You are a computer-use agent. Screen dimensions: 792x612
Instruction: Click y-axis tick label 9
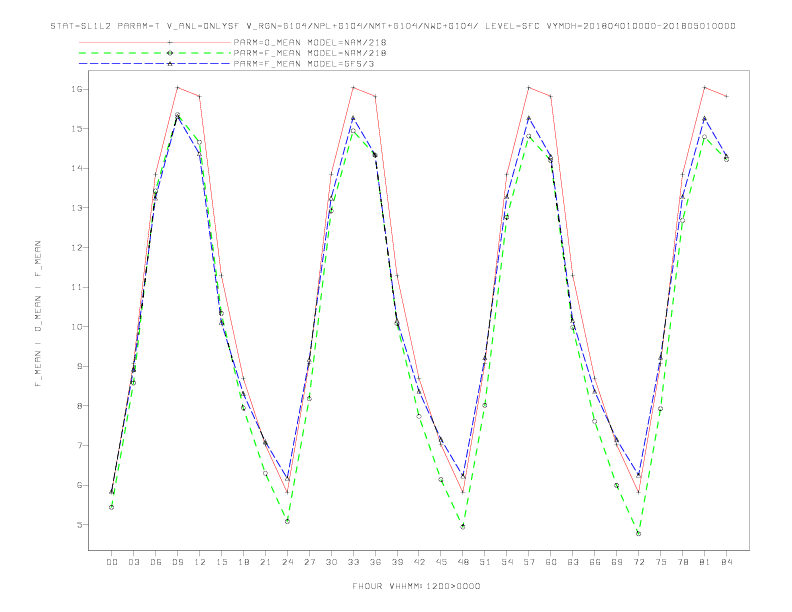(80, 367)
